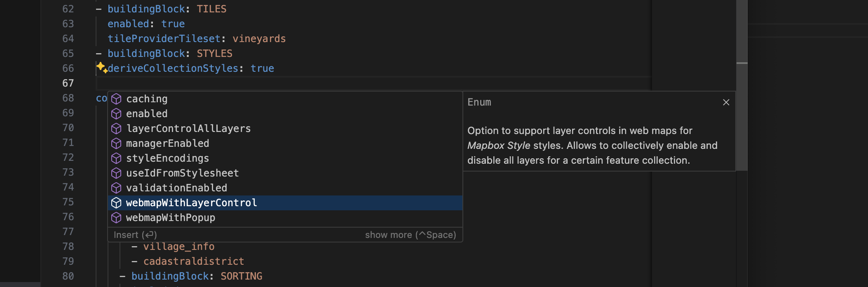Pick the webmapWithPopup completion entry
The height and width of the screenshot is (287, 868).
tap(170, 218)
